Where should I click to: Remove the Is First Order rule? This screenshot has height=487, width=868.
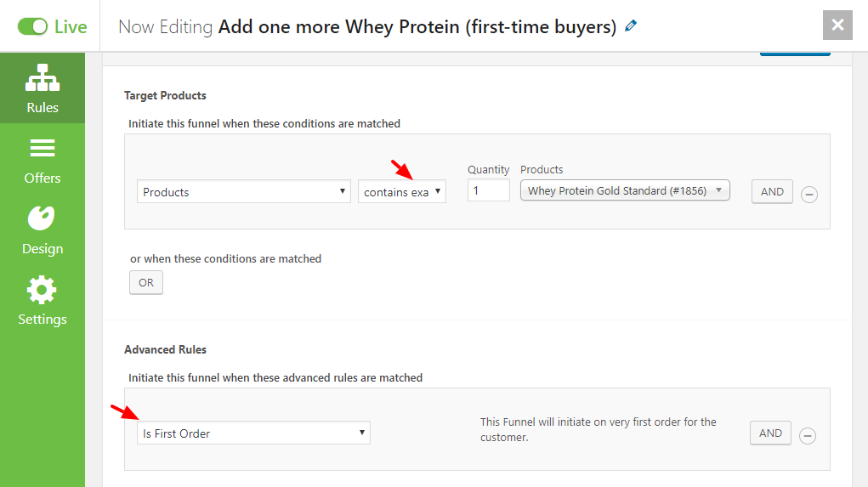(808, 435)
